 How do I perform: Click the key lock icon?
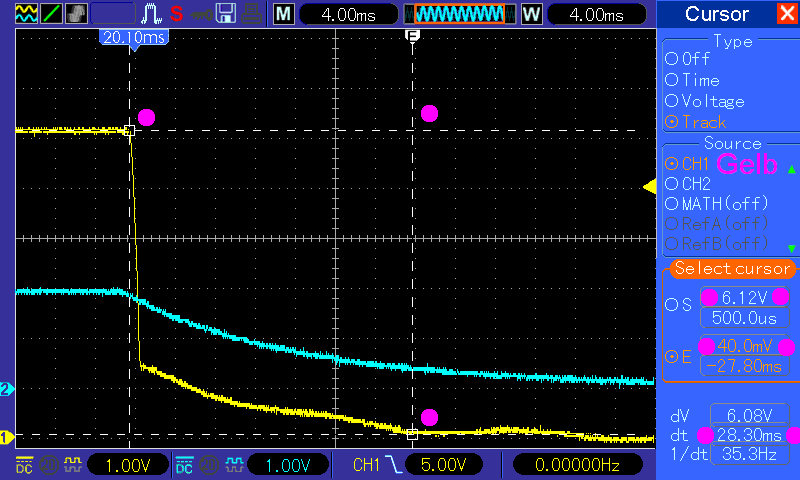pos(202,15)
